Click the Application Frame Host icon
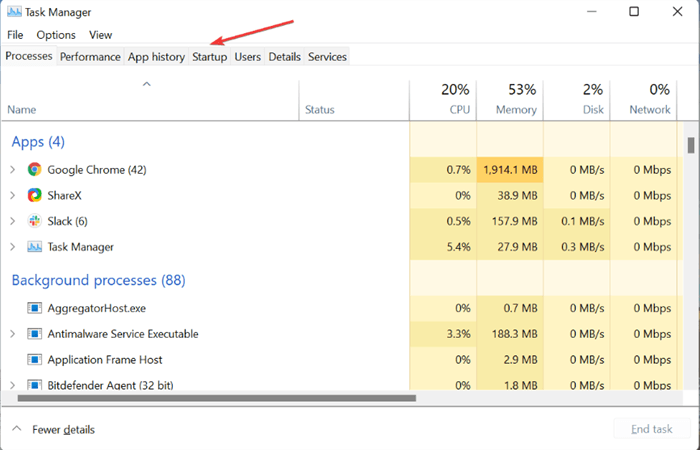This screenshot has width=700, height=450. click(34, 360)
